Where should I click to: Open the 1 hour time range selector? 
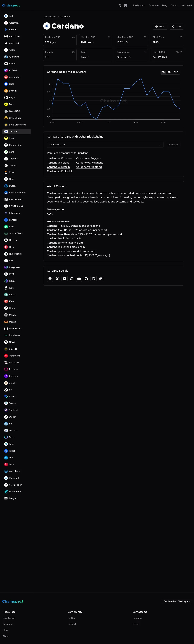point(160,27)
